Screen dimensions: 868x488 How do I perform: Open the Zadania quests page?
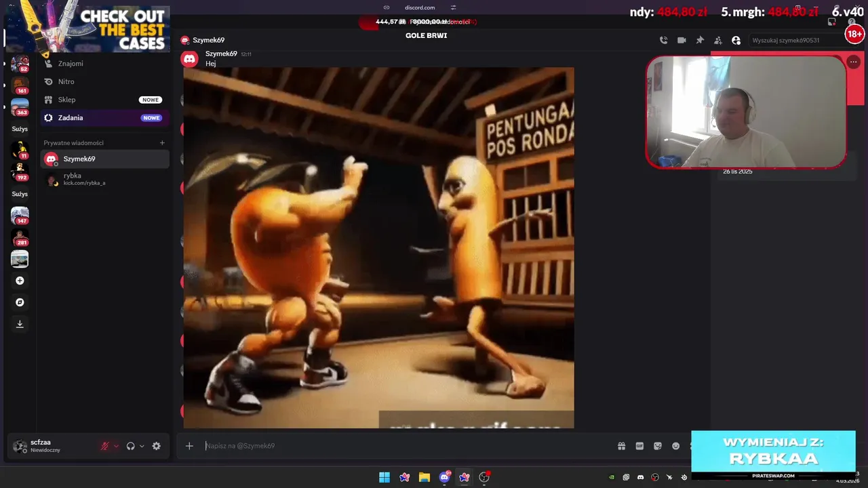[x=104, y=117]
